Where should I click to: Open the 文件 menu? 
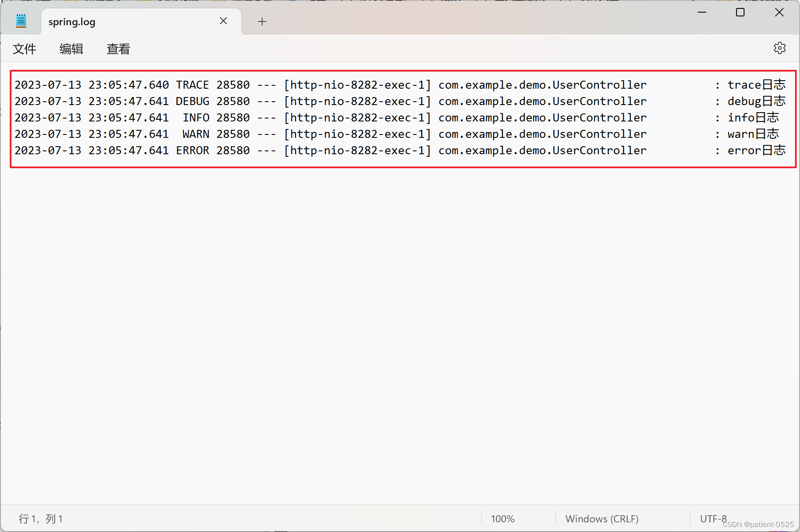point(24,49)
